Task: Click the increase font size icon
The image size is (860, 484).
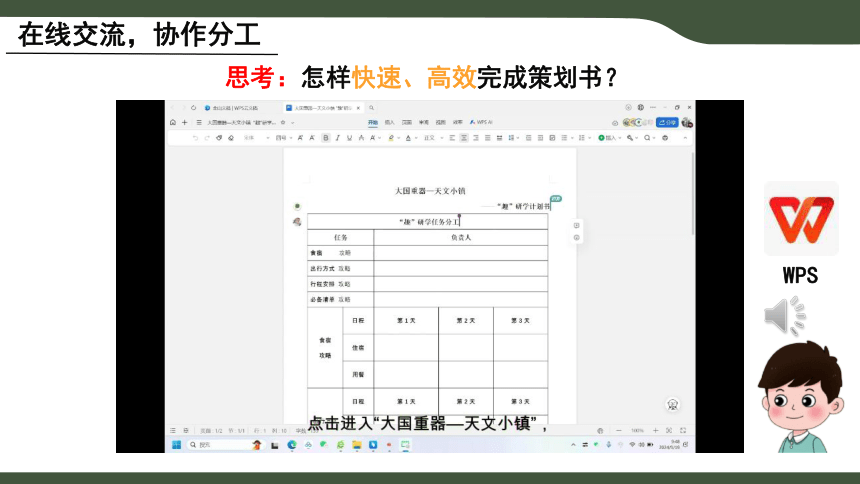Action: click(300, 138)
